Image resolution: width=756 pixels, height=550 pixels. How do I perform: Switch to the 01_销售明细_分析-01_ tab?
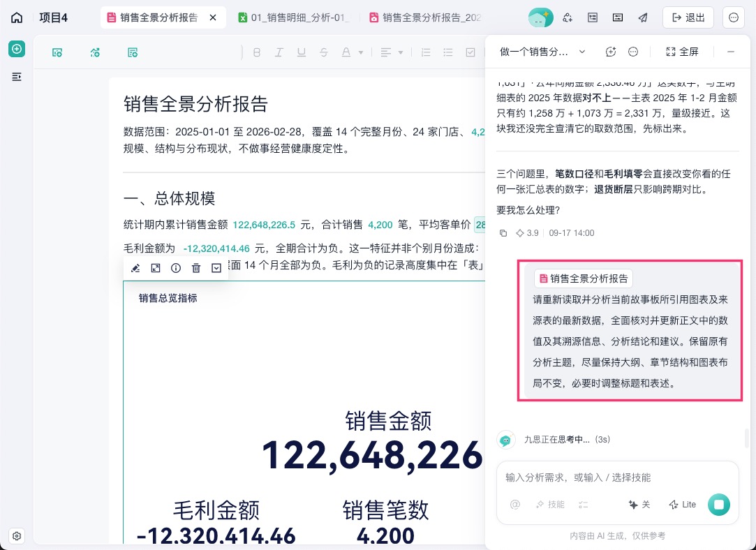[x=294, y=18]
